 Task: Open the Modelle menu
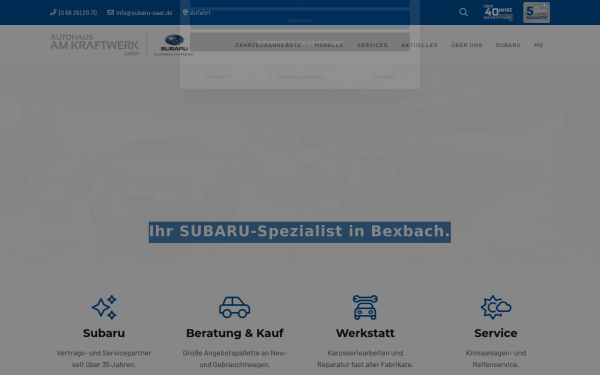click(x=329, y=45)
